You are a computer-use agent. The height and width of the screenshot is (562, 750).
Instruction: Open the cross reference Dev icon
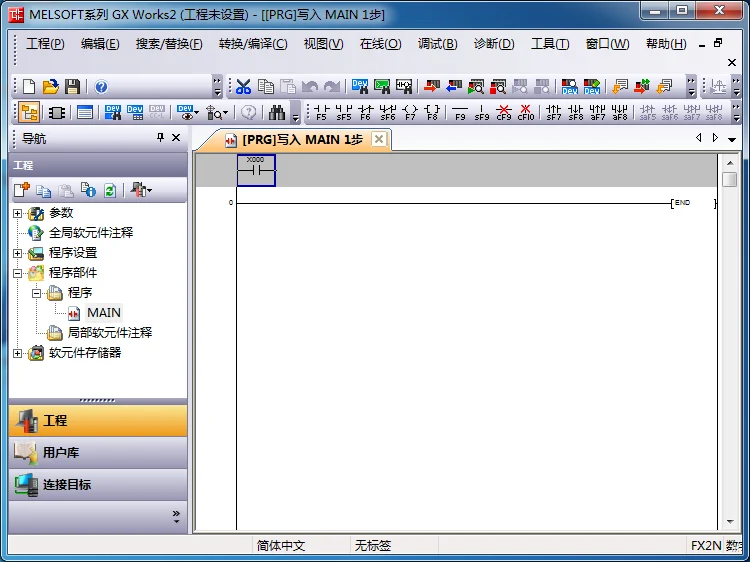113,113
